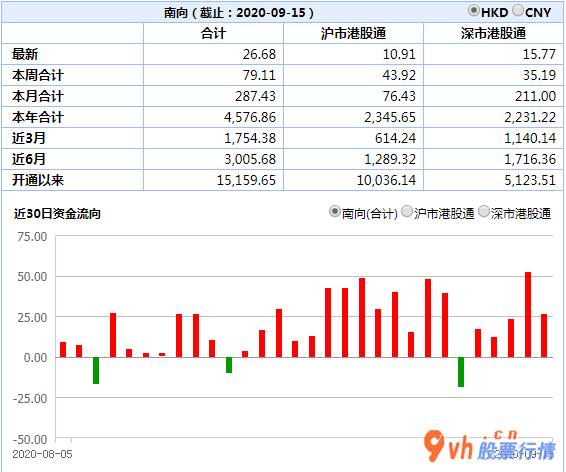This screenshot has height=472, width=566.
Task: Click the value 15.77
Action: pyautogui.click(x=539, y=54)
